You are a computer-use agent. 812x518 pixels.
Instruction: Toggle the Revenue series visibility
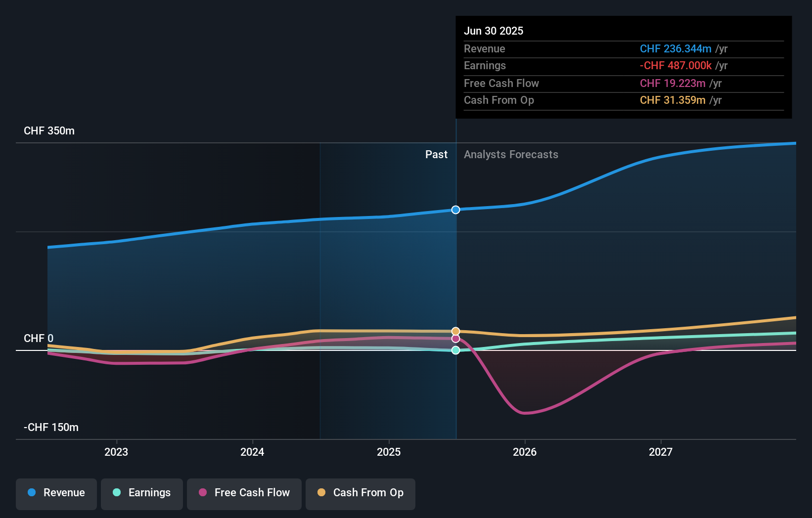[x=56, y=494]
